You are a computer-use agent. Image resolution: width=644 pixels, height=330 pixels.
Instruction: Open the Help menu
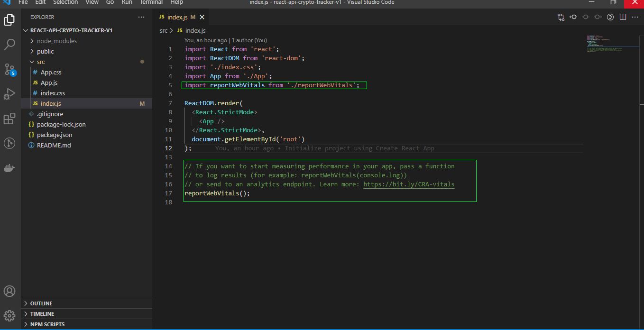(176, 2)
